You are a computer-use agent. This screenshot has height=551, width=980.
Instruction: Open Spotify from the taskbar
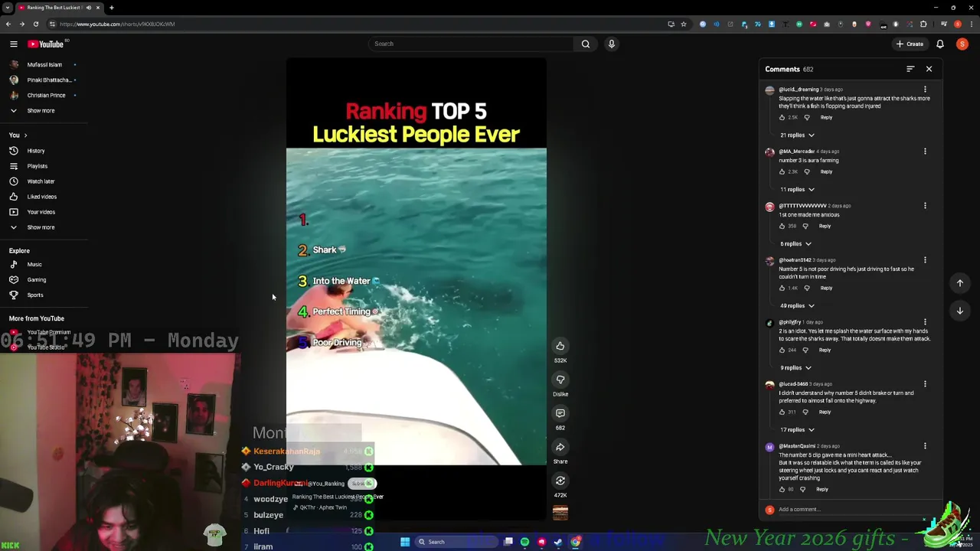(524, 542)
